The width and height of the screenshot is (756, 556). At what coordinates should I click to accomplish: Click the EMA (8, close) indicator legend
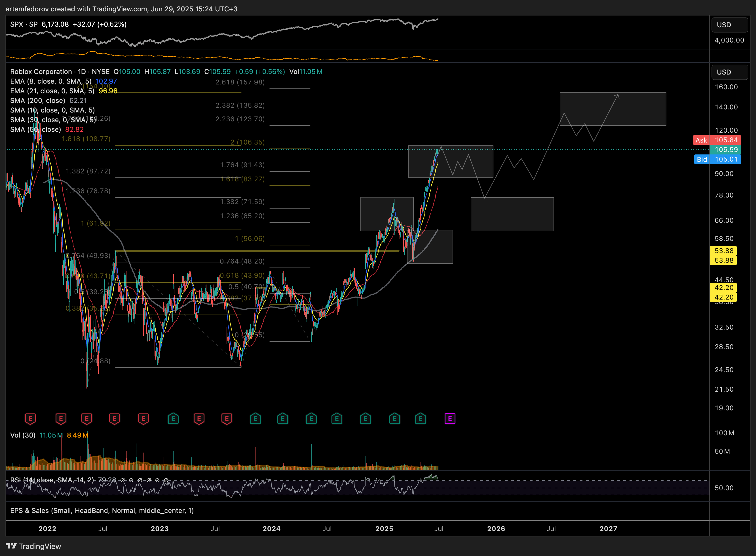[51, 81]
